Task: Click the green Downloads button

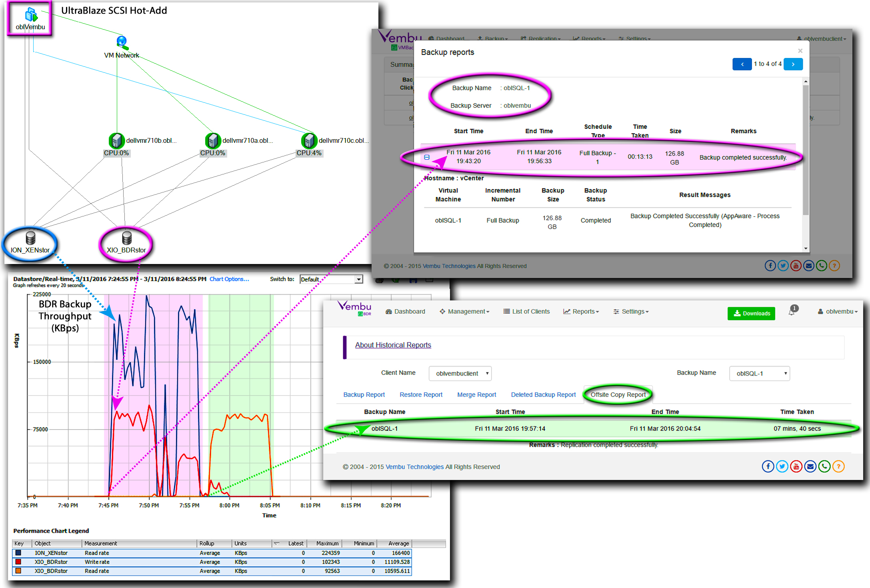Action: (x=751, y=314)
